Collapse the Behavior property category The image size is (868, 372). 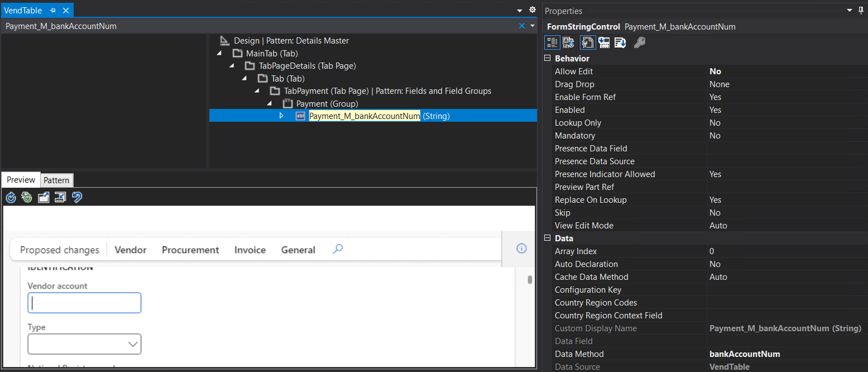(x=548, y=58)
